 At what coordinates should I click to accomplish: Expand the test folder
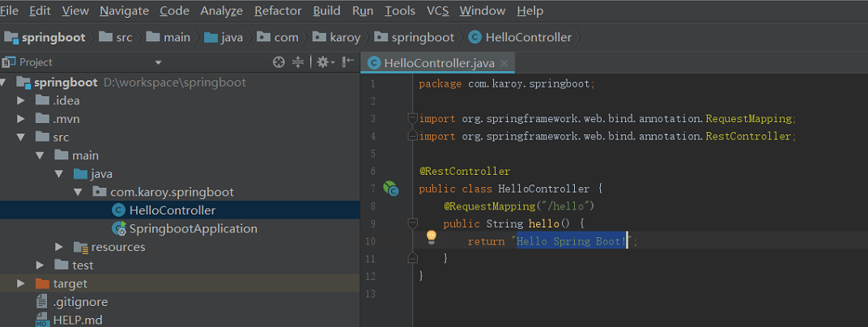tap(40, 265)
